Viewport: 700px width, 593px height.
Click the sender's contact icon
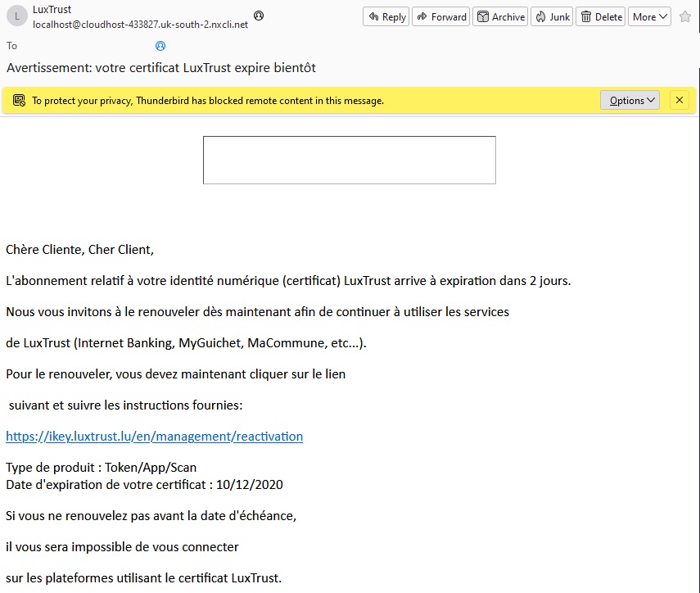(259, 16)
